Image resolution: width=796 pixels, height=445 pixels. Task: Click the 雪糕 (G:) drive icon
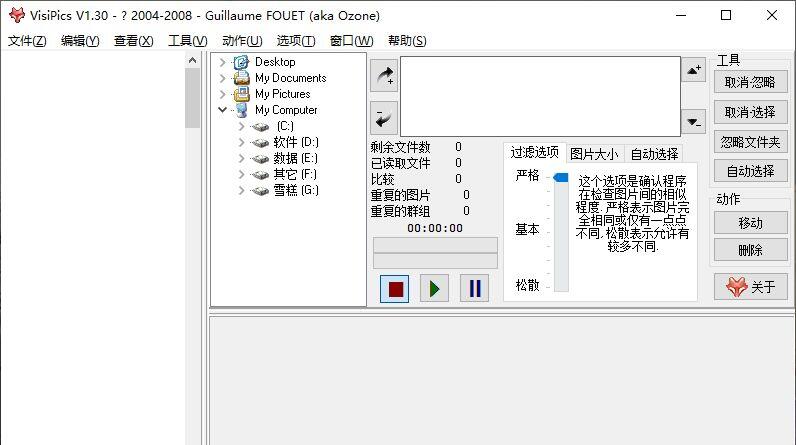260,191
